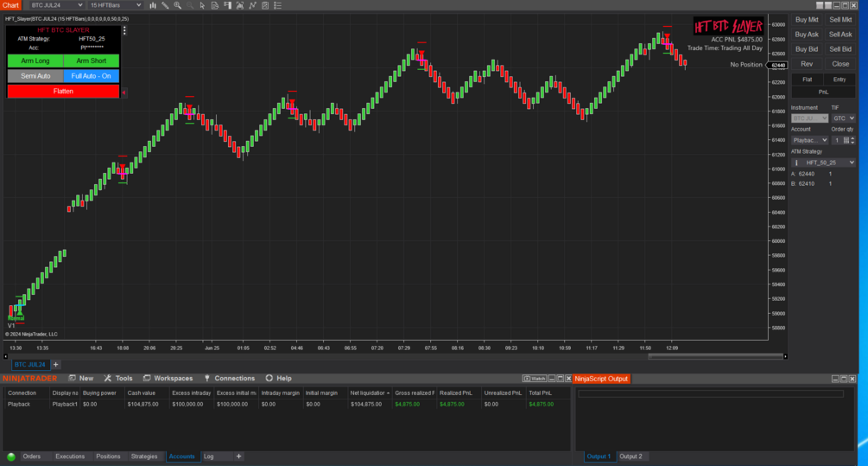Switch to the Positions tab
This screenshot has width=868, height=466.
[x=108, y=456]
